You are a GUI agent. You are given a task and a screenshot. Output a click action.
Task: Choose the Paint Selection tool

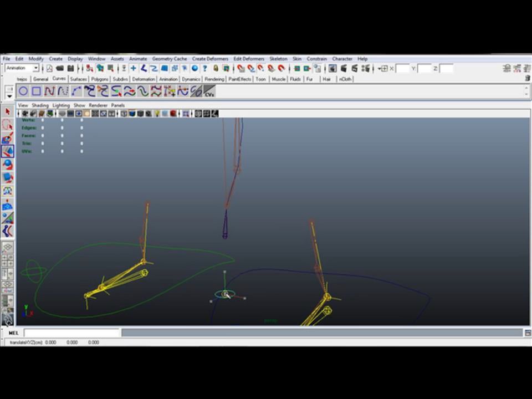point(7,138)
